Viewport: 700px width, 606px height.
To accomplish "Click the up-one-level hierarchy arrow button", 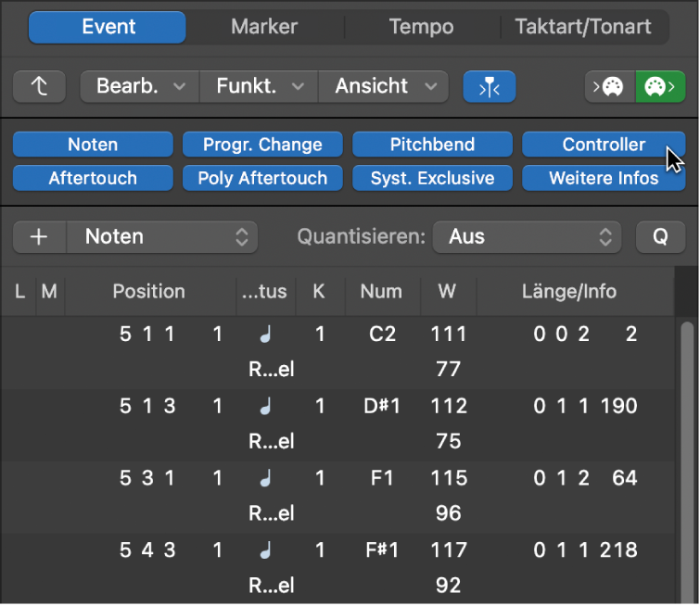I will tap(39, 86).
